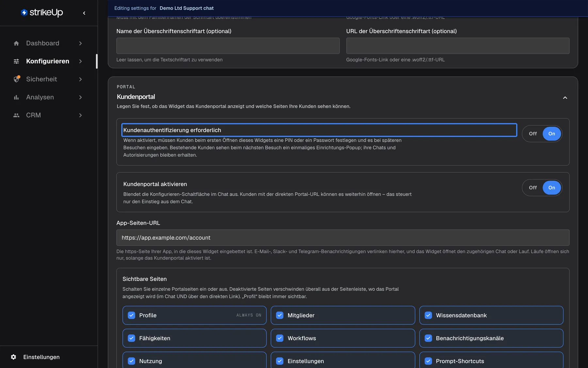The height and width of the screenshot is (368, 588).
Task: Open the Analysen menu item
Action: [x=48, y=97]
